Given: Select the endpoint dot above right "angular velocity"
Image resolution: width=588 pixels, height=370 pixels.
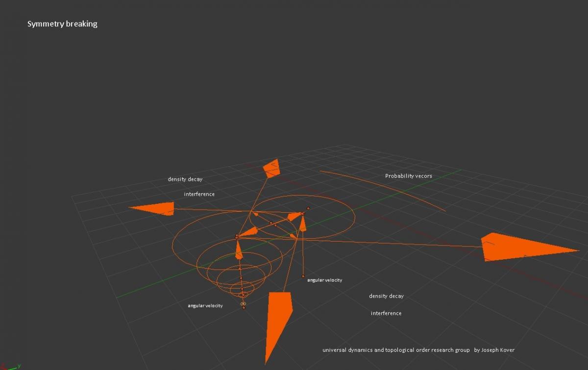Looking at the screenshot, I should 303,276.
